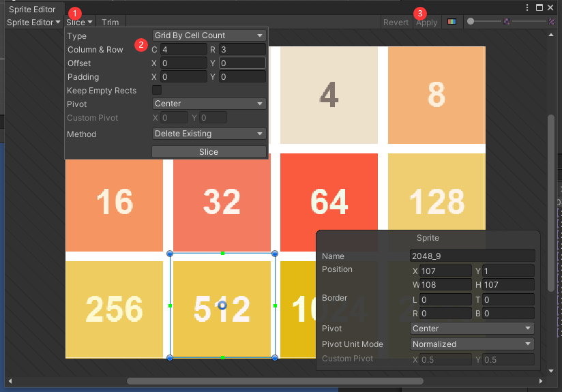Click the vertical scrollbar thumb
The image size is (562, 392).
pos(551,202)
